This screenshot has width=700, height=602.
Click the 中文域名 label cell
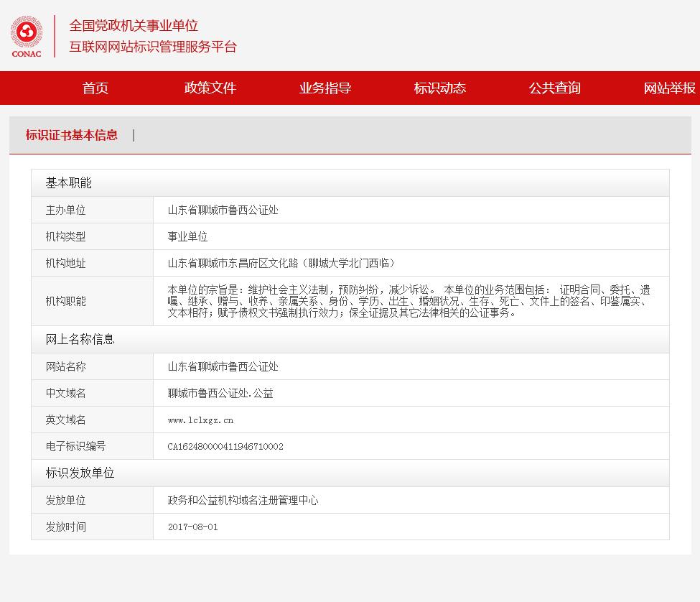point(93,393)
